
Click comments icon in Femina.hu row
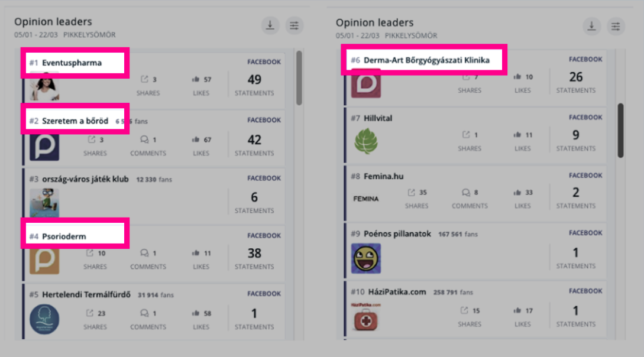(465, 192)
